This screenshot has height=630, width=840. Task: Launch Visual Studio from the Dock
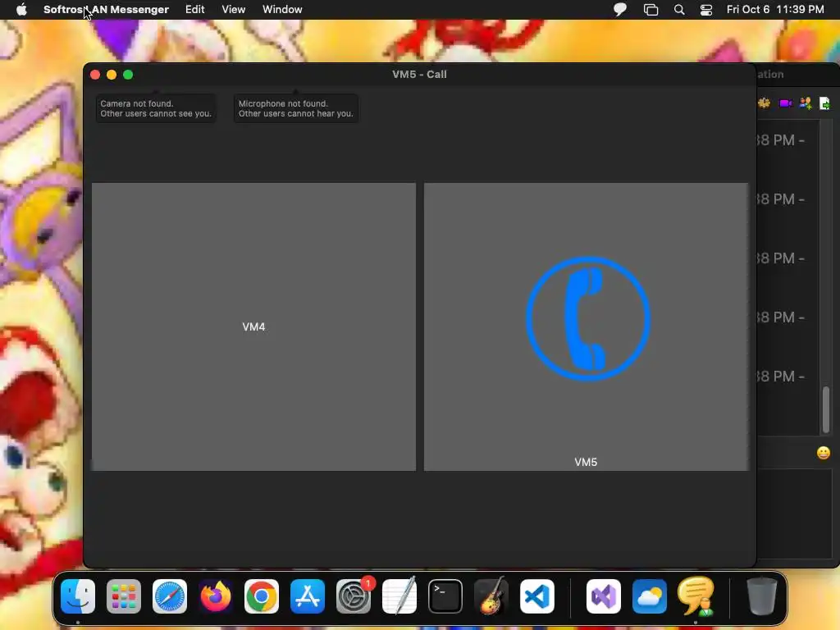(604, 596)
